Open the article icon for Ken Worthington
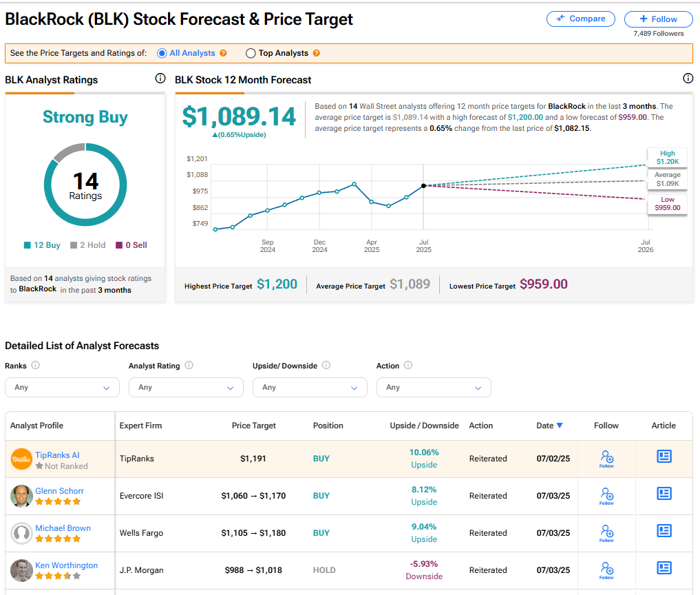This screenshot has height=595, width=700. pos(664,568)
